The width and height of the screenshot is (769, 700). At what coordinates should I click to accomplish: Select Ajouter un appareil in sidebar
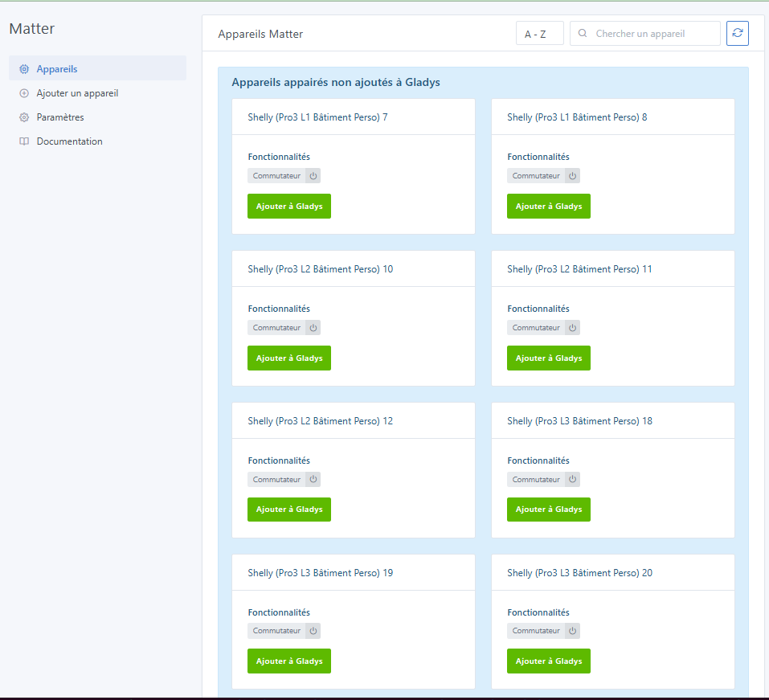[77, 93]
